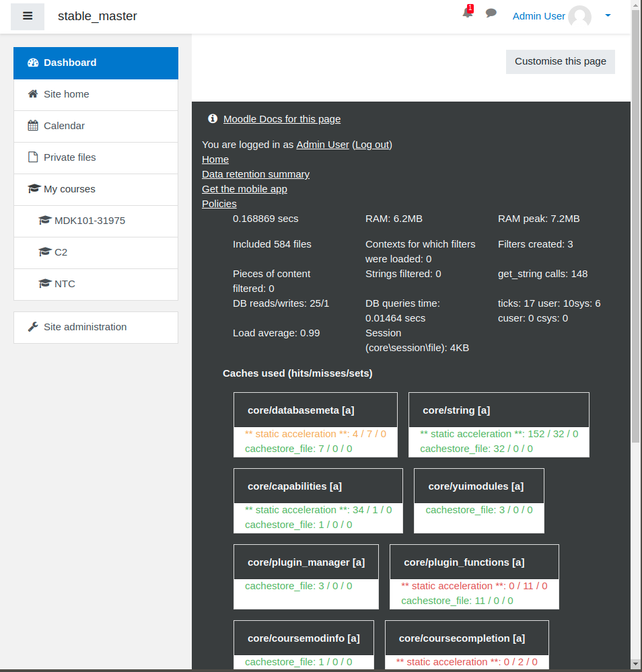
Task: Open Calendar from the navigation drawer
Action: [96, 126]
